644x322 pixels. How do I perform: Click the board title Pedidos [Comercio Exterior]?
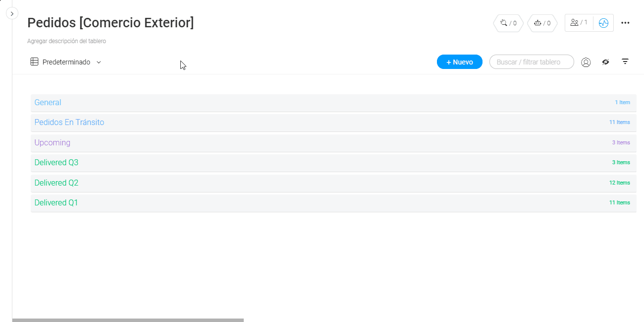[x=110, y=23]
